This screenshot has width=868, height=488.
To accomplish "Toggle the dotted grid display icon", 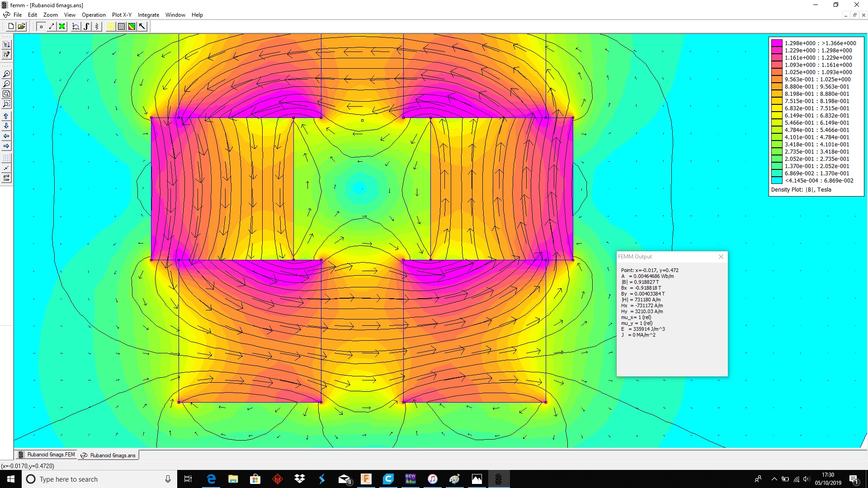I will pyautogui.click(x=6, y=158).
